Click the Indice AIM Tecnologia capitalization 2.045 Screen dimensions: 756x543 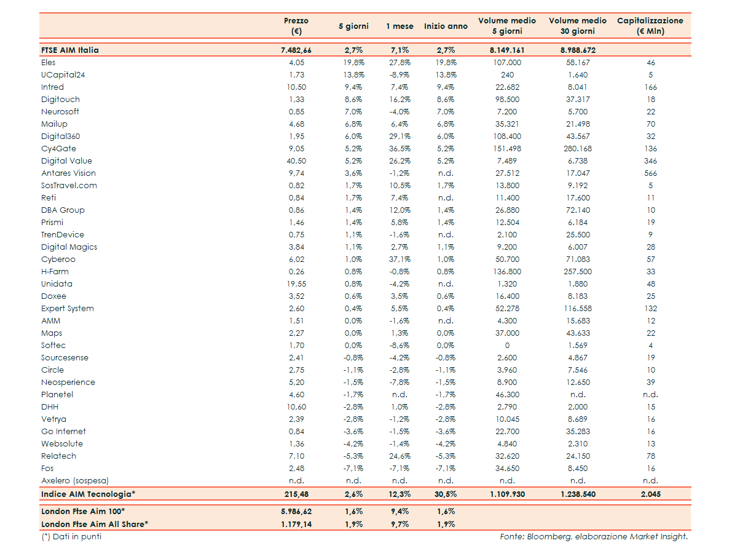pyautogui.click(x=650, y=494)
